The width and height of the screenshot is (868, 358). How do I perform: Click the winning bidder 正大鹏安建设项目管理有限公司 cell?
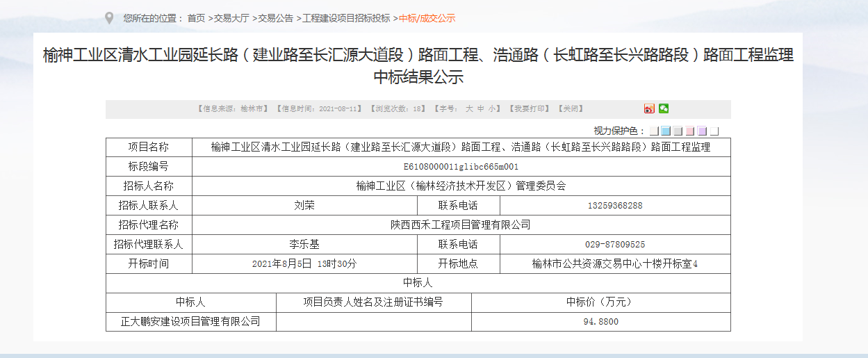(190, 322)
